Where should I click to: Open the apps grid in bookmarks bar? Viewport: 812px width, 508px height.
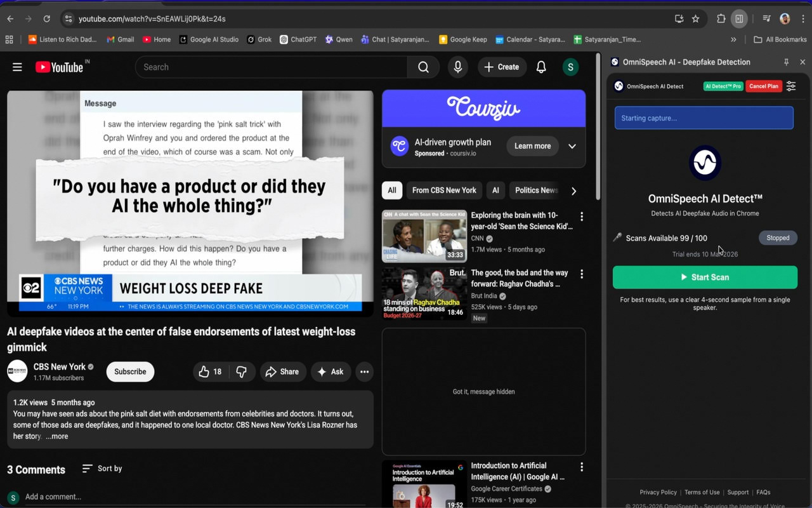[9, 39]
